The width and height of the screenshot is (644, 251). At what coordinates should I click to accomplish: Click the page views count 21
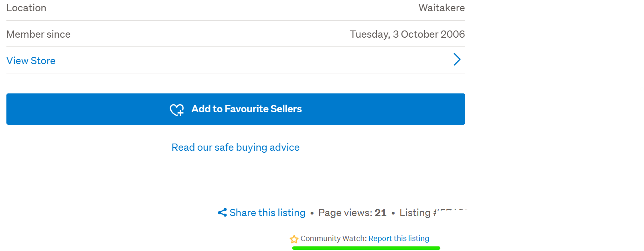[380, 213]
